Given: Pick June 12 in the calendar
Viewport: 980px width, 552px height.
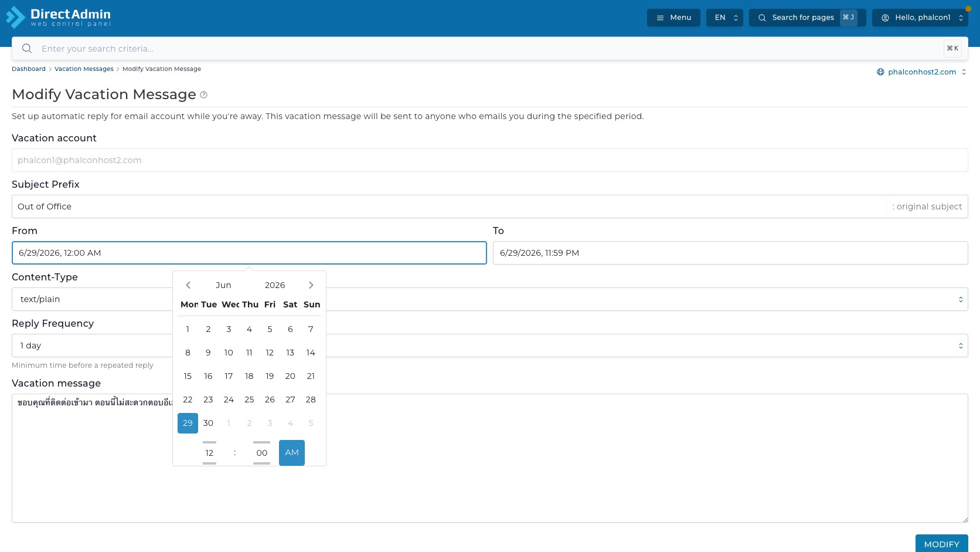Looking at the screenshot, I should [x=270, y=353].
